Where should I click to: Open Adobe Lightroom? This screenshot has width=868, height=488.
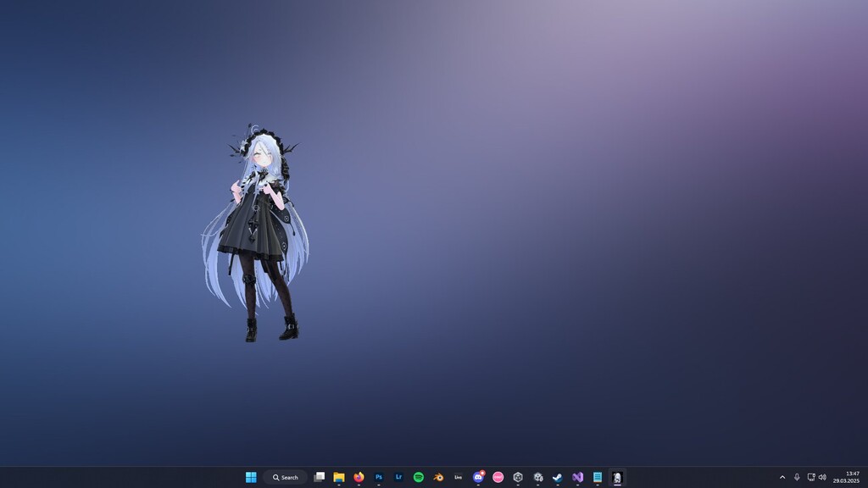pyautogui.click(x=398, y=477)
